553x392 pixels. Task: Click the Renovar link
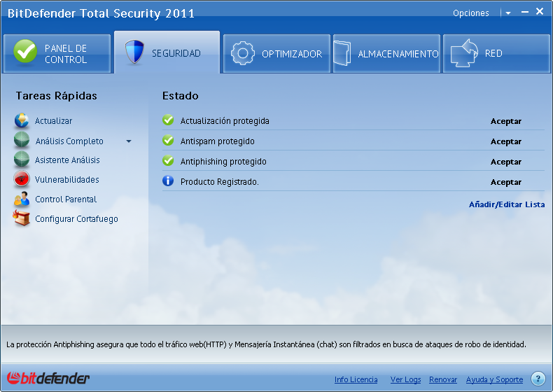point(443,379)
